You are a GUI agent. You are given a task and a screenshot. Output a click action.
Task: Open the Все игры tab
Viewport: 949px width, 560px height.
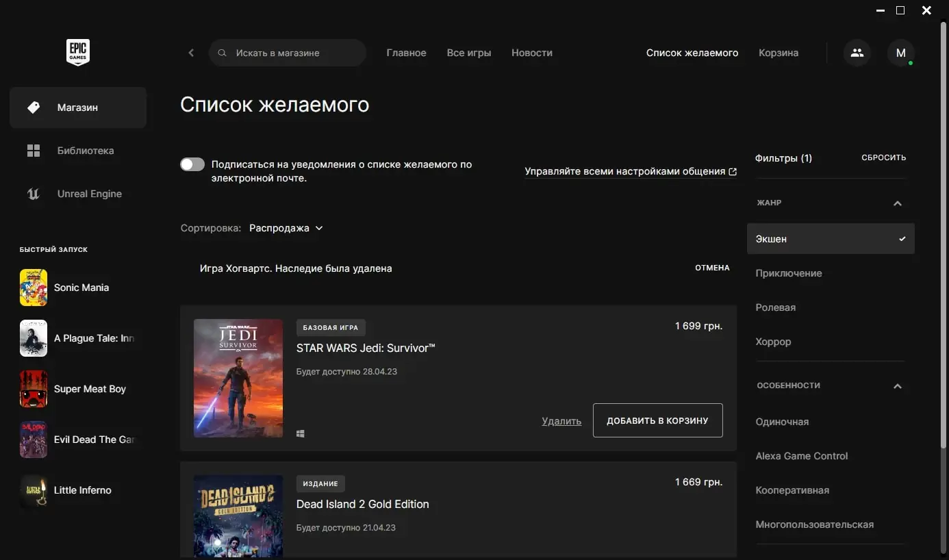(x=469, y=53)
